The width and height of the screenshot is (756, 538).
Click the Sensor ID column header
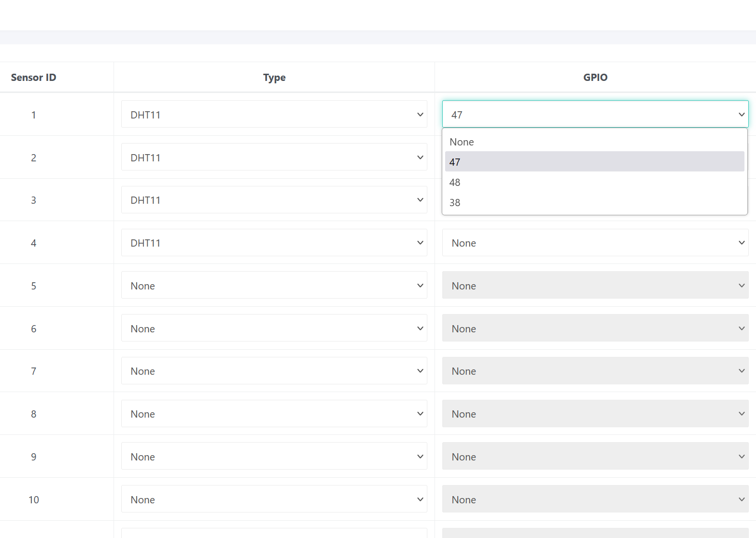pyautogui.click(x=34, y=78)
